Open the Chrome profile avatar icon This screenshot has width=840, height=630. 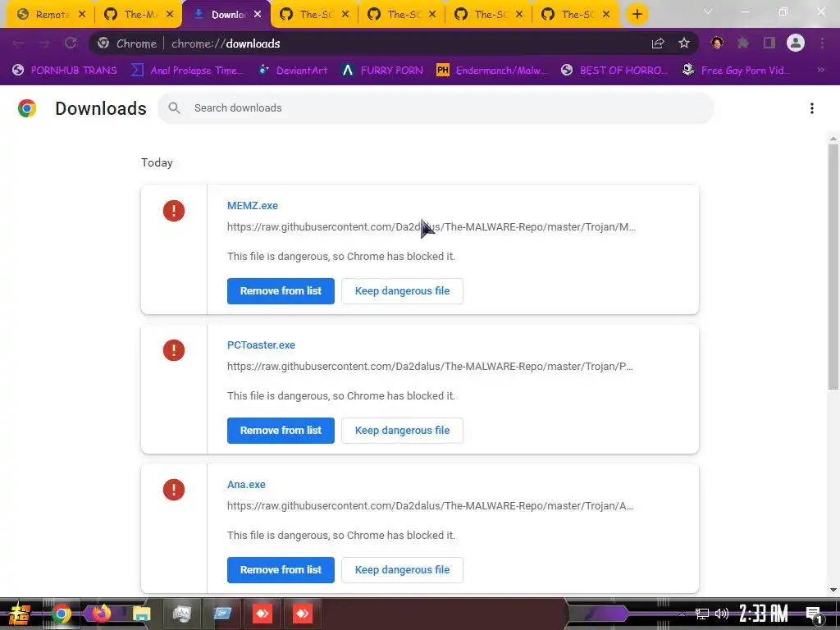click(796, 43)
